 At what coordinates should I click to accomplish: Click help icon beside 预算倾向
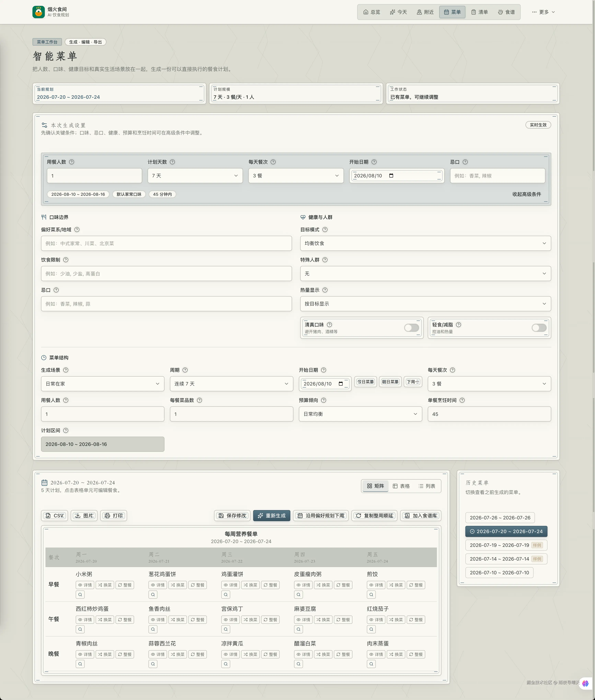coord(323,400)
